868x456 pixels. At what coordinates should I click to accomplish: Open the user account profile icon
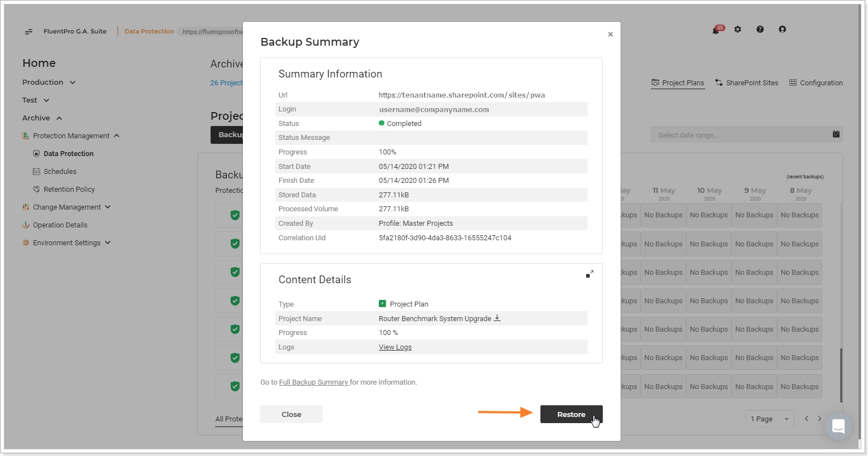click(x=782, y=30)
